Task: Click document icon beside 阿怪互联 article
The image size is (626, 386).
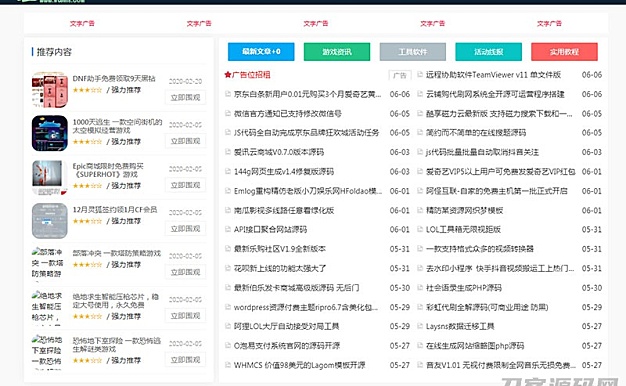Action: click(x=420, y=191)
